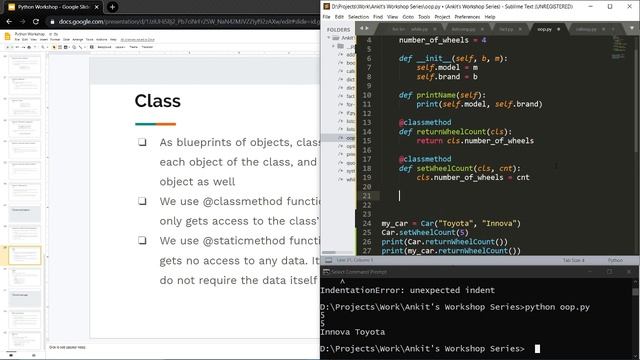Click the Layout button in Slides toolbar

point(120,47)
